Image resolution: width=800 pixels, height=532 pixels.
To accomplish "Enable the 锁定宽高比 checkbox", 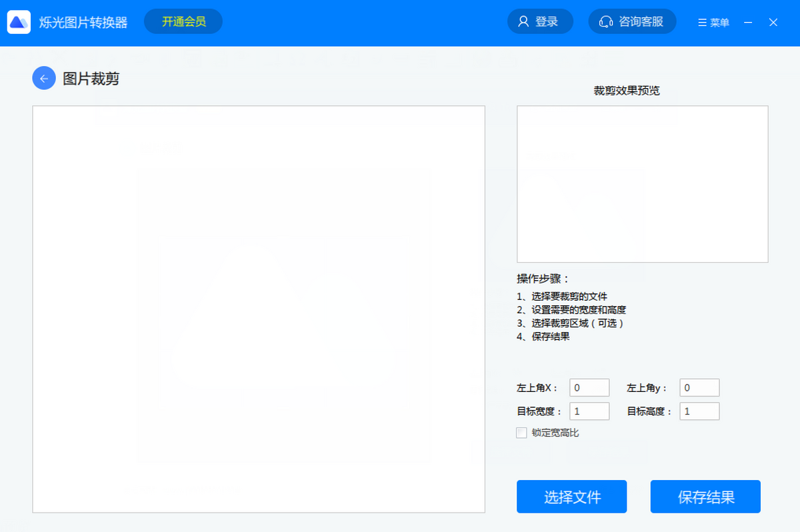I will 522,433.
